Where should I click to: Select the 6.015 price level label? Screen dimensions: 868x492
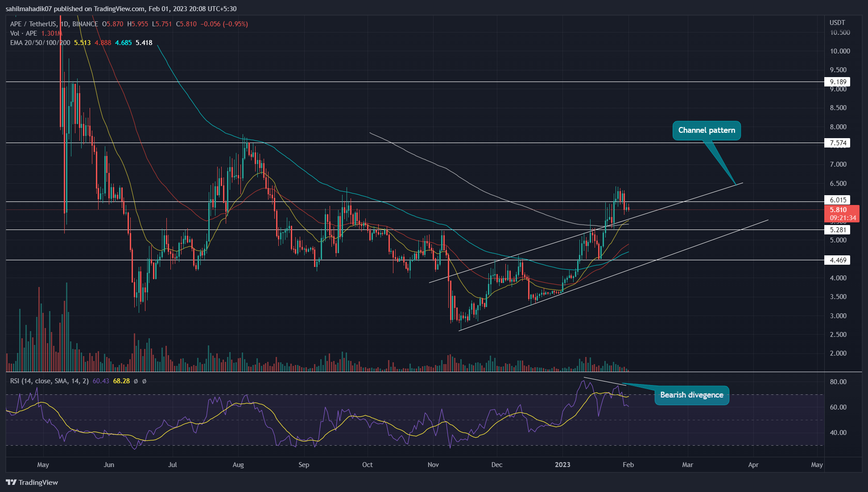tap(837, 200)
